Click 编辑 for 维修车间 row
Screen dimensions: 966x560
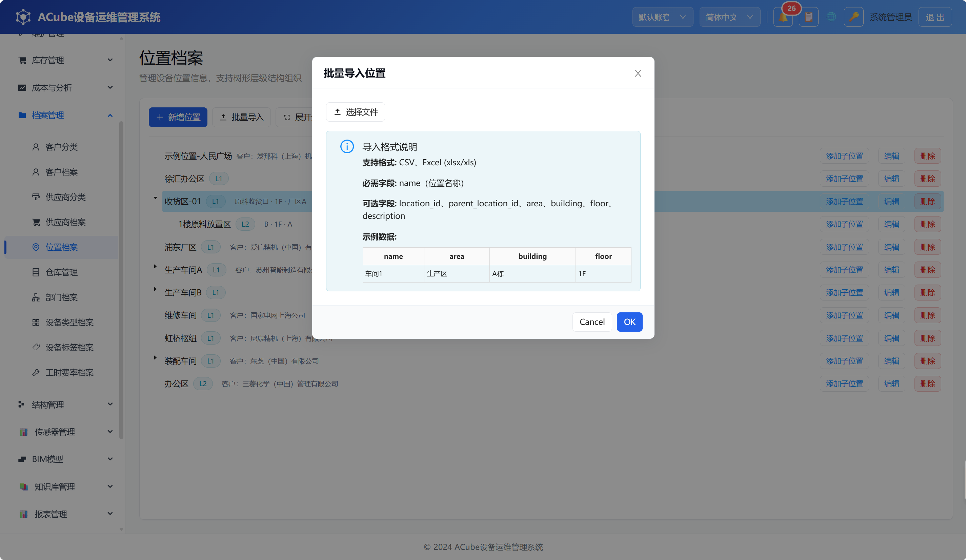tap(892, 315)
